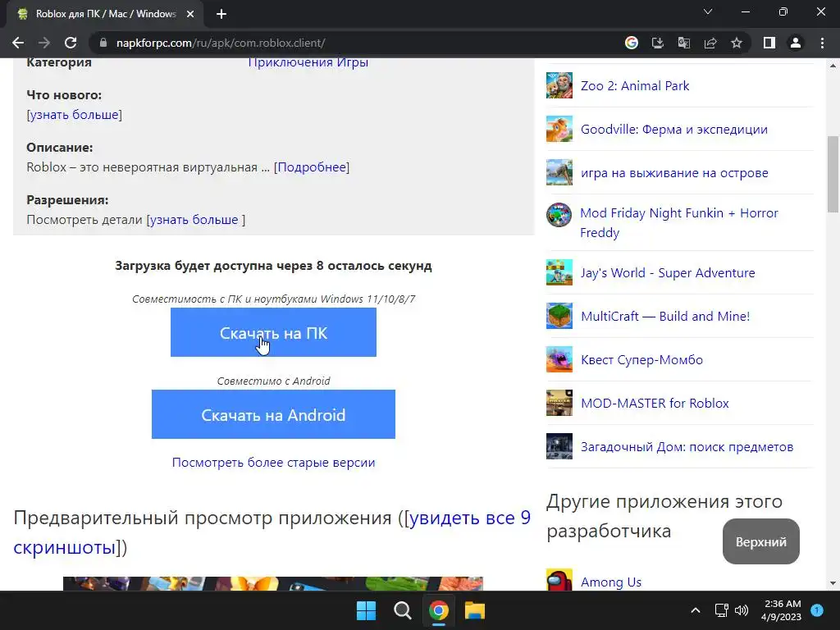View site information lock icon
This screenshot has width=840, height=630.
(103, 43)
